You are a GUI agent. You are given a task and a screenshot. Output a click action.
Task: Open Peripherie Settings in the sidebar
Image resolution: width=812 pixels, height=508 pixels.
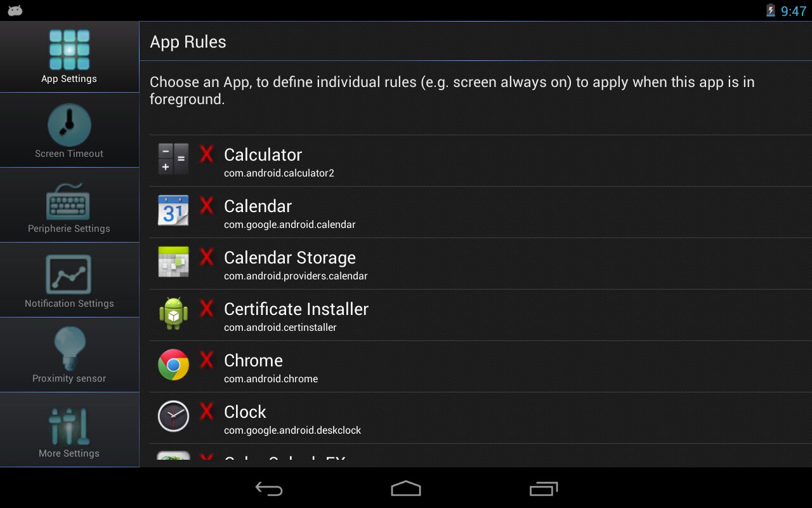pyautogui.click(x=69, y=205)
